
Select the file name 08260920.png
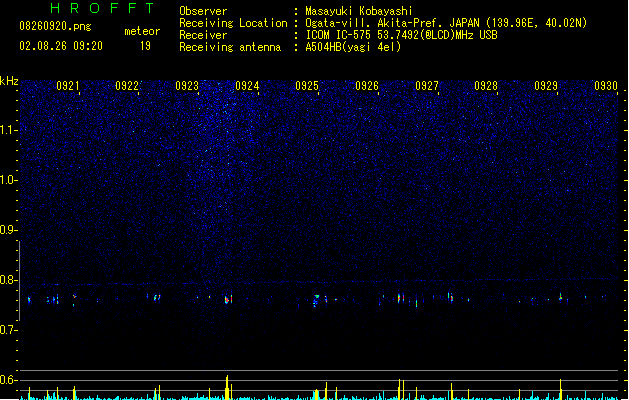55,26
